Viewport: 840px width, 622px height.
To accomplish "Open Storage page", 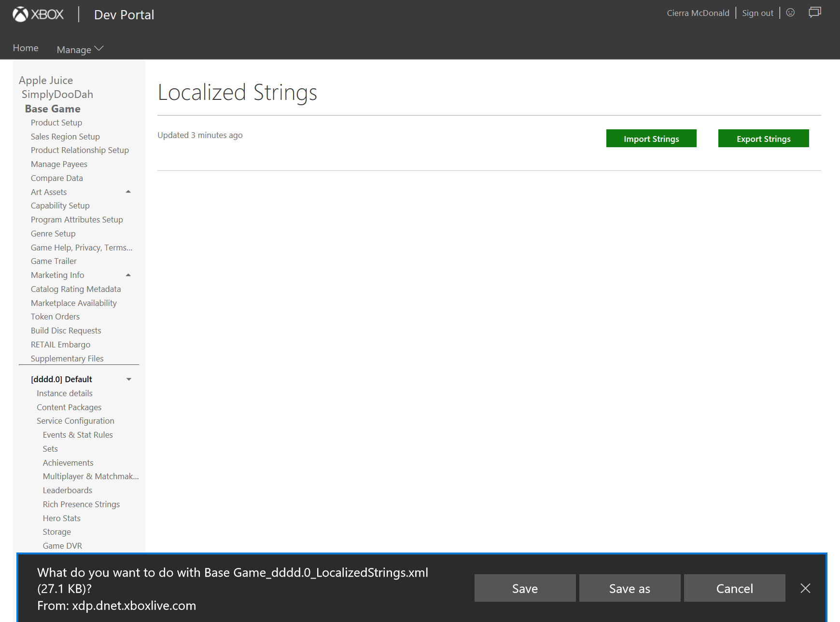I will coord(56,532).
